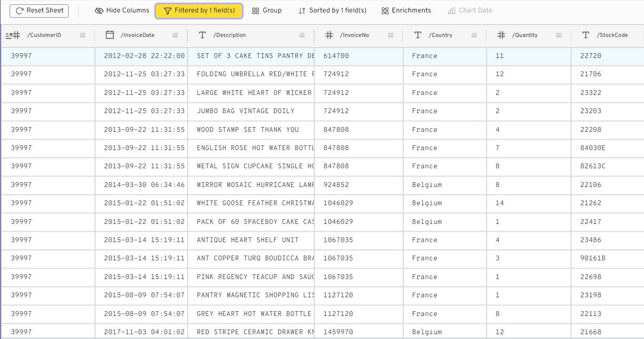This screenshot has height=339, width=644.
Task: Click the Reset Sheet button
Action: (39, 11)
